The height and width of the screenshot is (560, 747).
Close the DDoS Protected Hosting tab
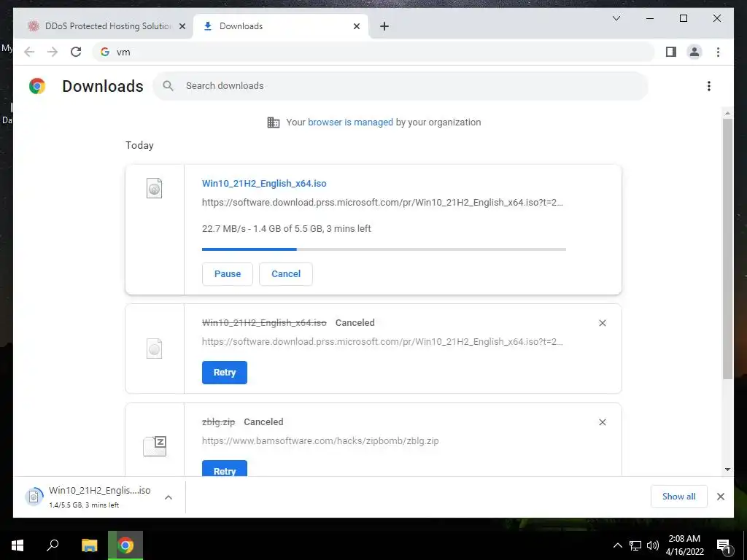[182, 26]
